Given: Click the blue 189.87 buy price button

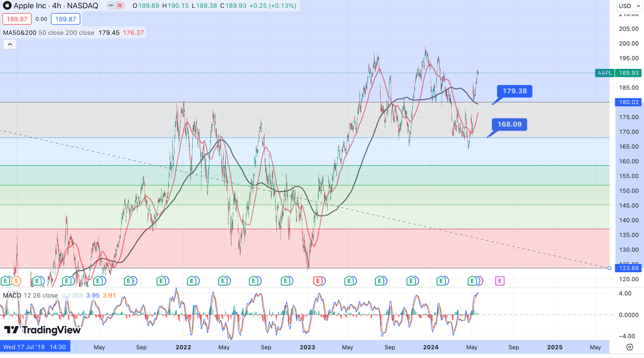Looking at the screenshot, I should pyautogui.click(x=66, y=19).
